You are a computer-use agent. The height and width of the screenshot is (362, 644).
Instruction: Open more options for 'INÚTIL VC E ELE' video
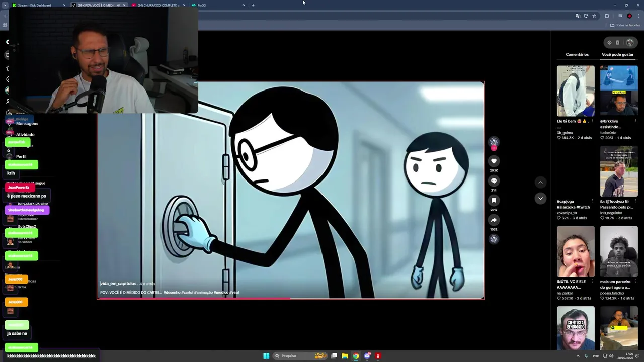[592, 282]
